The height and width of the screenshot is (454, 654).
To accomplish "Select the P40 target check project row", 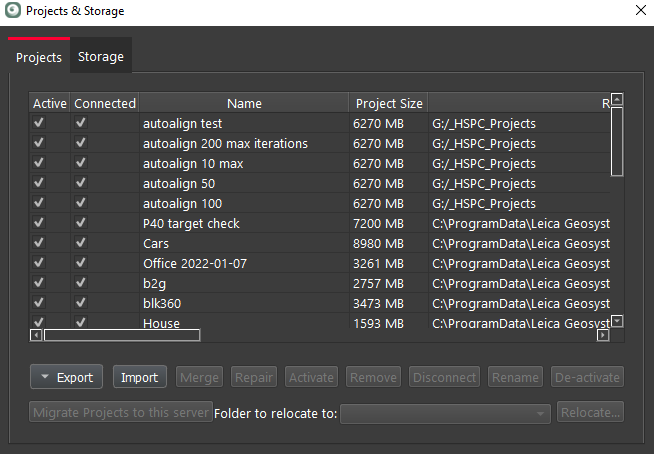I will point(191,223).
